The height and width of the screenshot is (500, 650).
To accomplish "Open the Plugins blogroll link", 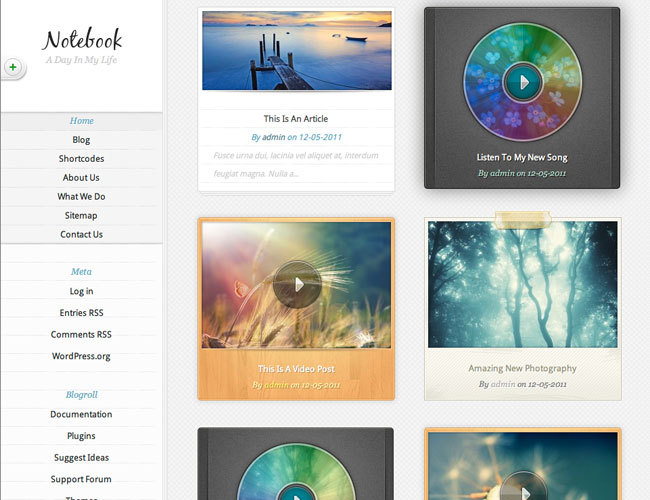I will pos(81,436).
